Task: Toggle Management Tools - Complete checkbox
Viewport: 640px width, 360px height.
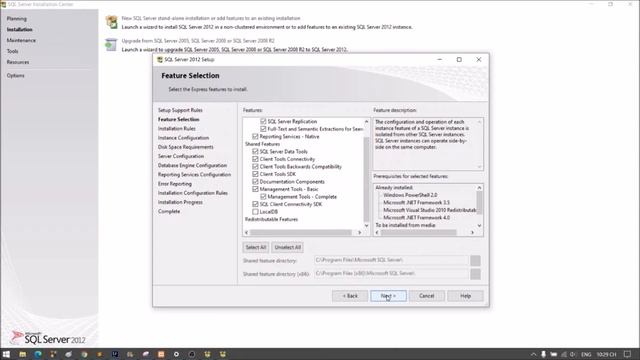Action: click(263, 197)
